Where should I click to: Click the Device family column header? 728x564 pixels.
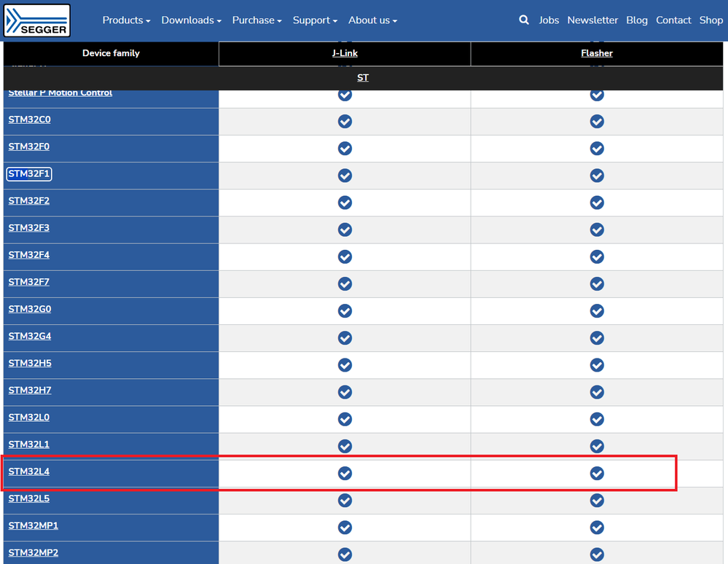(111, 53)
